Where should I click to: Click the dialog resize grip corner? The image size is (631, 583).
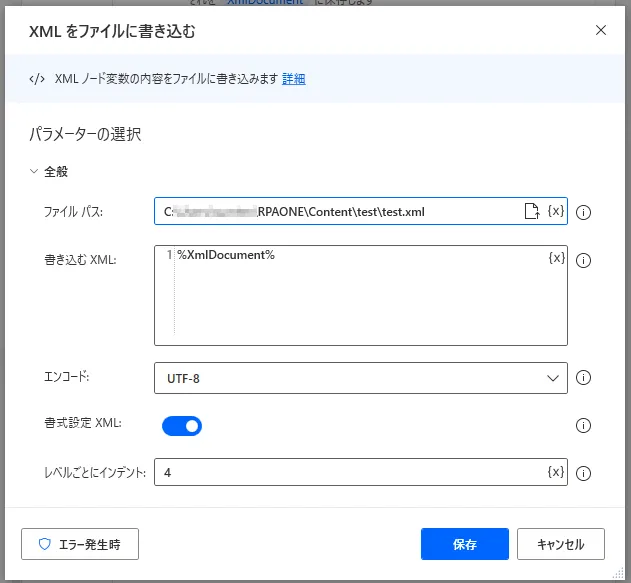pyautogui.click(x=619, y=574)
